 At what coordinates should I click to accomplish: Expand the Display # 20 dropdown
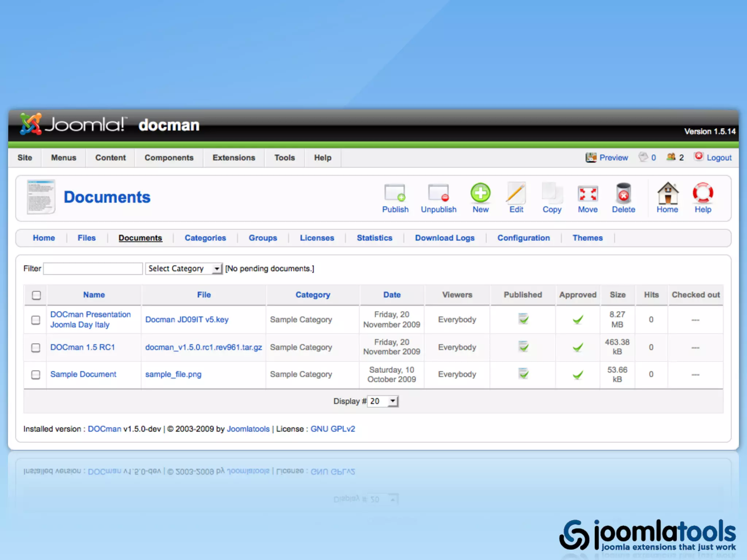[x=383, y=401]
